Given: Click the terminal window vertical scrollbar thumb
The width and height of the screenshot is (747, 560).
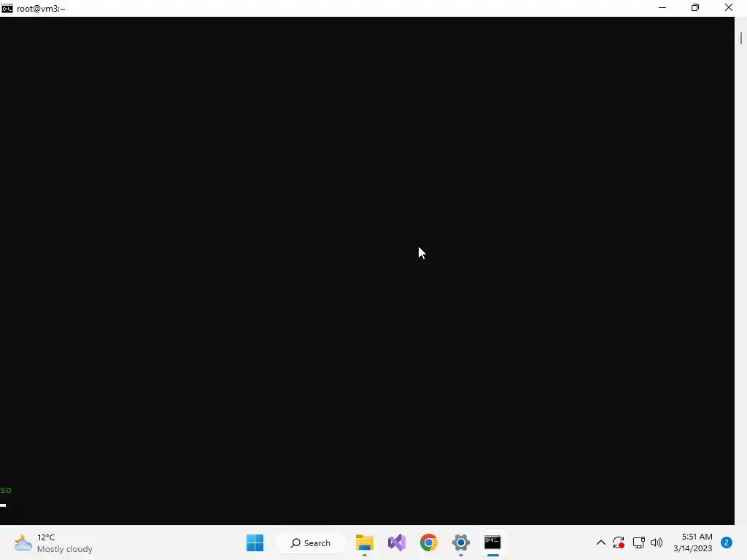Looking at the screenshot, I should pos(741,38).
